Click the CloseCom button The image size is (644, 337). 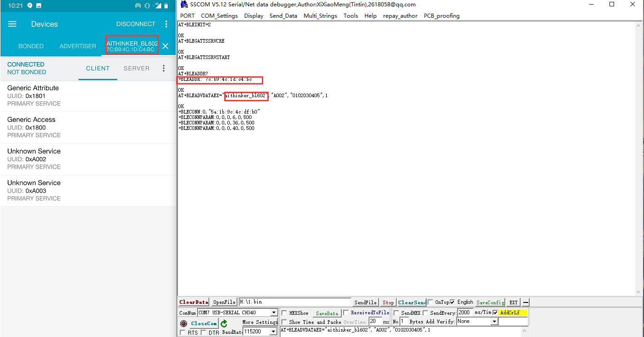(204, 323)
